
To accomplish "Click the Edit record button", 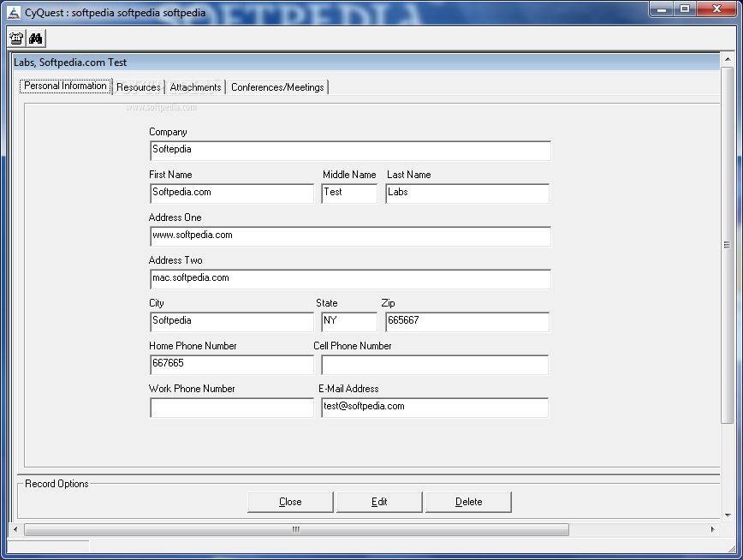I will (379, 502).
